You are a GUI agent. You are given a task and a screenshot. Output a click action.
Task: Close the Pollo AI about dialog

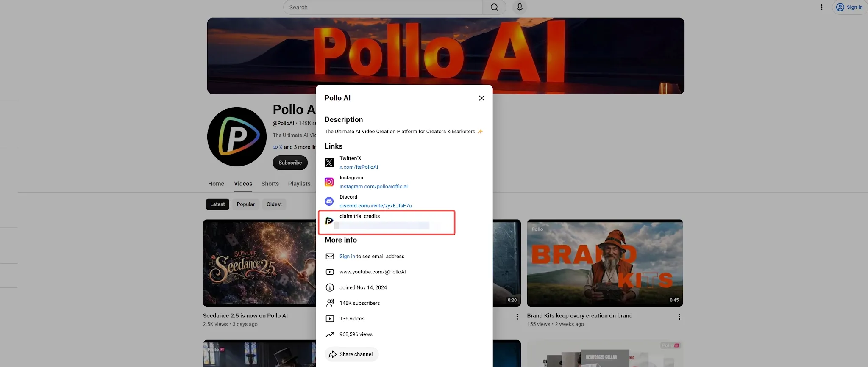(481, 98)
